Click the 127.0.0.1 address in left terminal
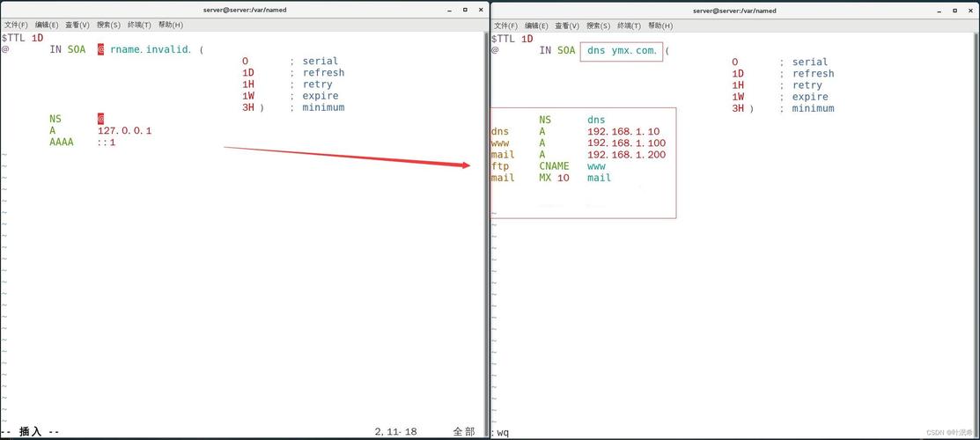The height and width of the screenshot is (440, 980). (x=125, y=130)
